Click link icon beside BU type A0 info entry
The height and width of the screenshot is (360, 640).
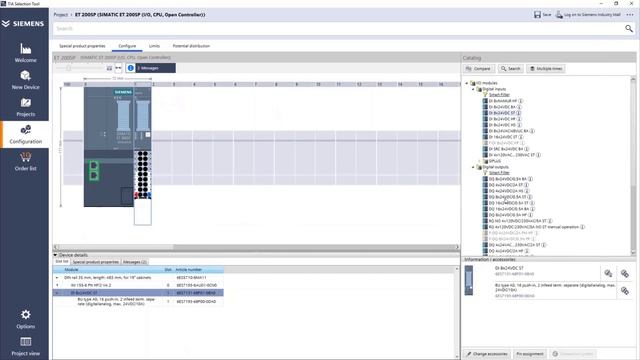click(624, 291)
